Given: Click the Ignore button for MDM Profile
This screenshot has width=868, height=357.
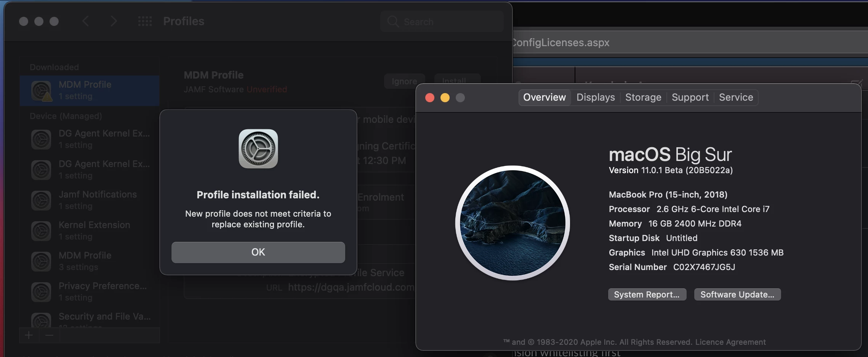Looking at the screenshot, I should pos(404,81).
